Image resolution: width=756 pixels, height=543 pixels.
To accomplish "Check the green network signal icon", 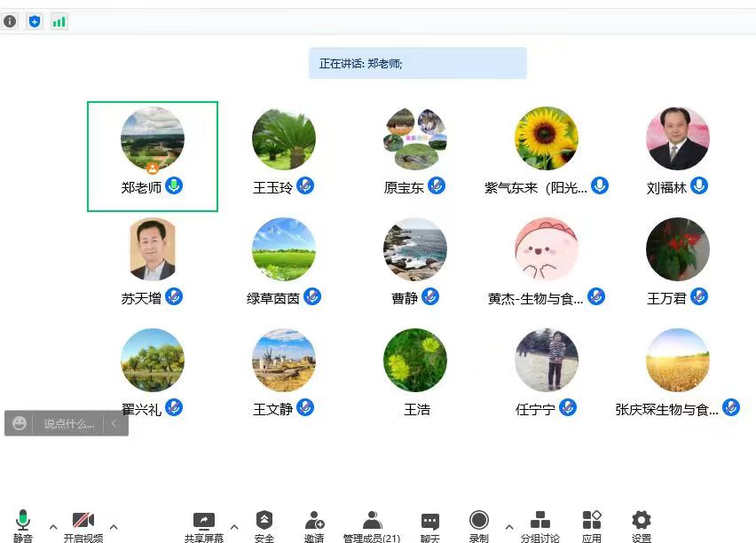I will (x=59, y=21).
